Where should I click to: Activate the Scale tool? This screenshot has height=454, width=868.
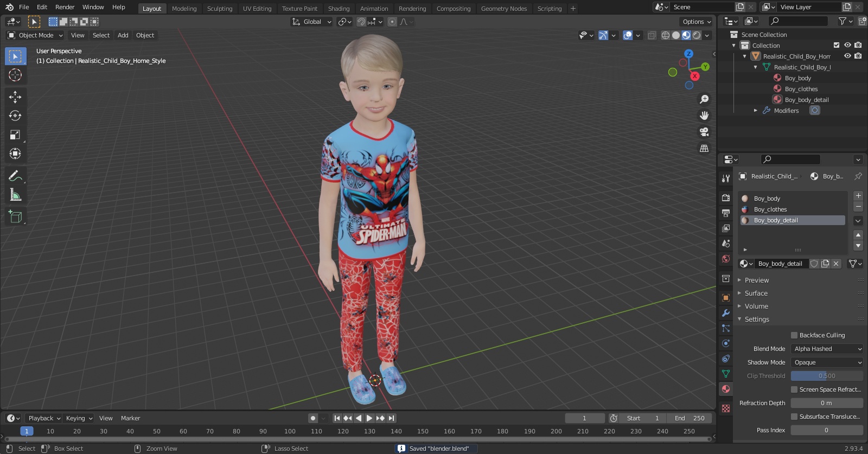pyautogui.click(x=15, y=135)
